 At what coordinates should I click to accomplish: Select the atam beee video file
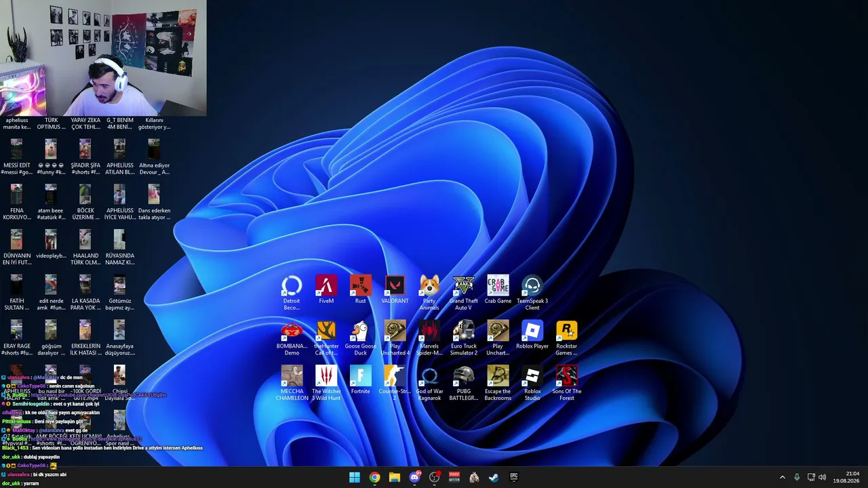click(x=51, y=203)
